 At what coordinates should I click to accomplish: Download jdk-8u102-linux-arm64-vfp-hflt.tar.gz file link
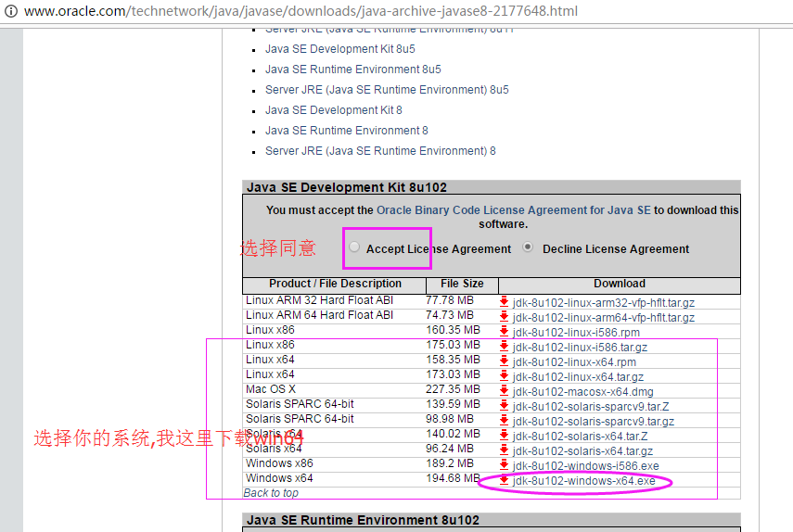604,318
